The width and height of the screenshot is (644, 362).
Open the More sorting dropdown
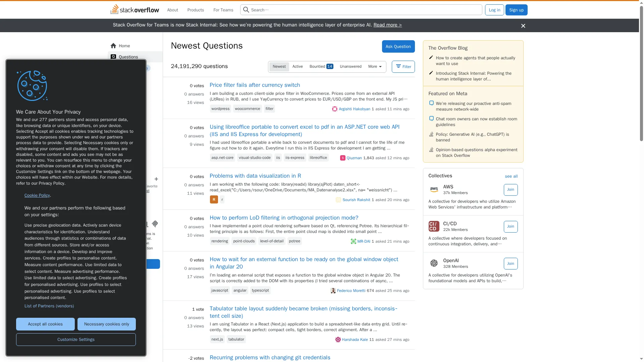point(375,66)
